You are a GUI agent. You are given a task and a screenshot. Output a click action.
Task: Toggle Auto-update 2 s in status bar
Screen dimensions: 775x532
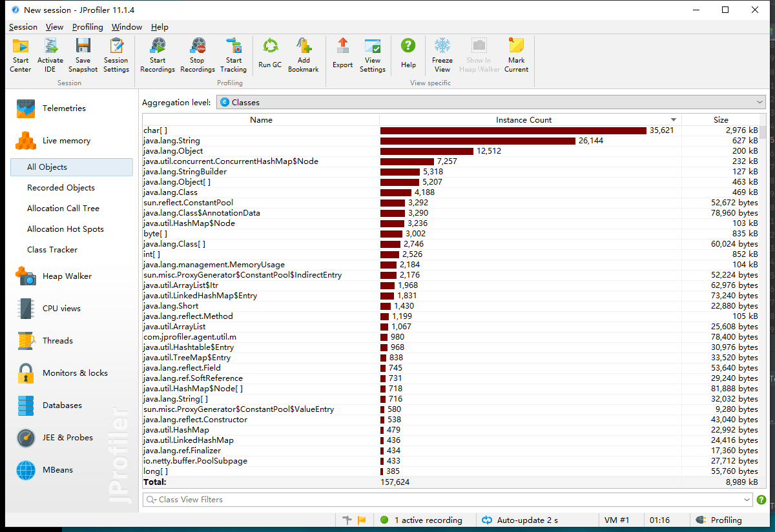[521, 520]
